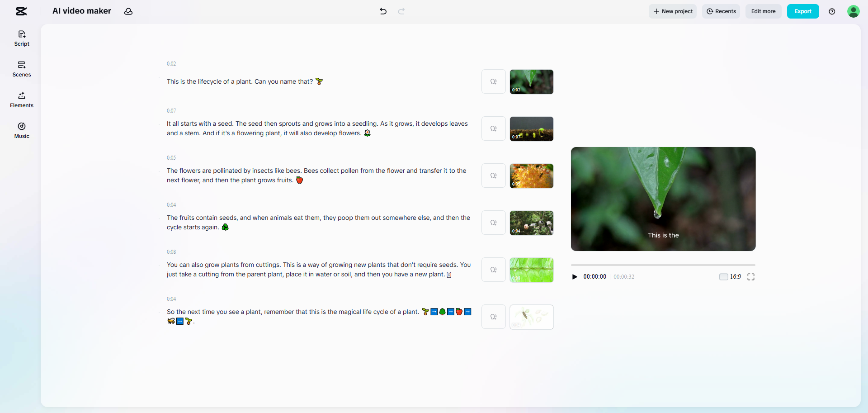Click the video preview frame

coord(663,199)
